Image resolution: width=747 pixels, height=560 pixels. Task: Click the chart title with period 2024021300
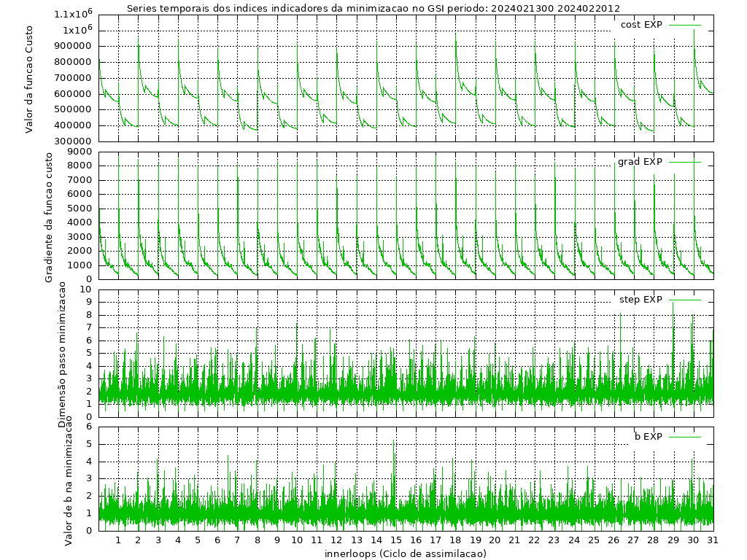[x=373, y=9]
